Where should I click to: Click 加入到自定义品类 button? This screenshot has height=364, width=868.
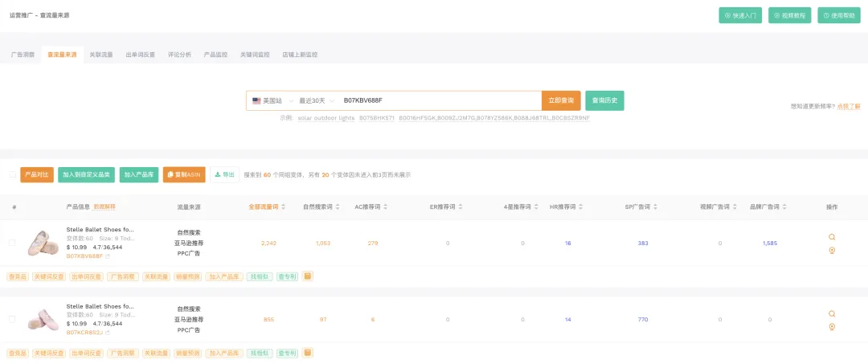86,175
